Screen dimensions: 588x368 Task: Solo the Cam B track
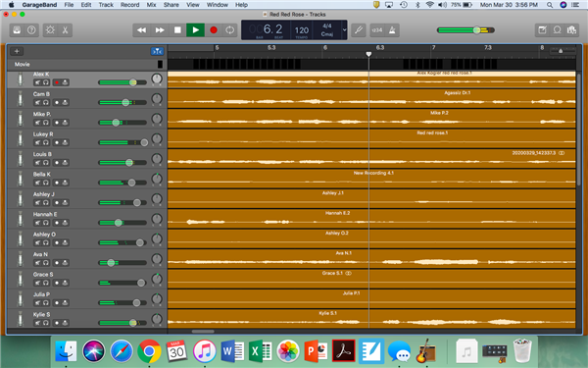46,102
